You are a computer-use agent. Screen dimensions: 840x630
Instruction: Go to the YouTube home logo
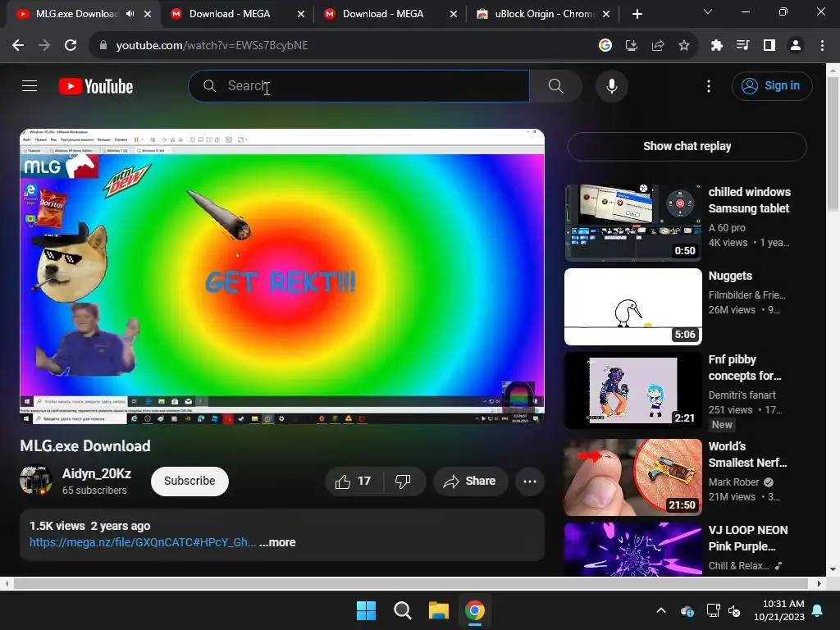(x=96, y=86)
